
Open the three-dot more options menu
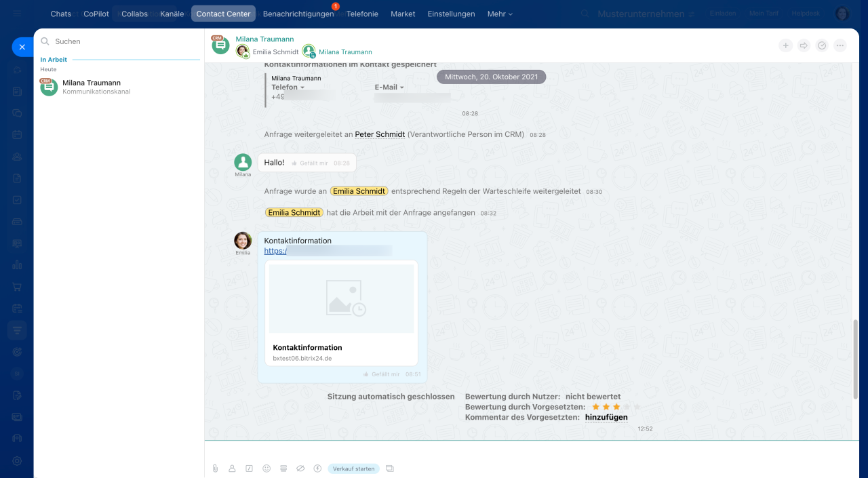840,45
